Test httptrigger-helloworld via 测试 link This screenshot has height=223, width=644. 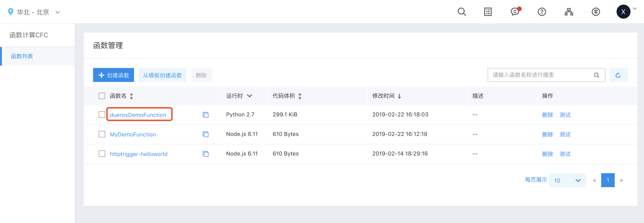pos(565,154)
